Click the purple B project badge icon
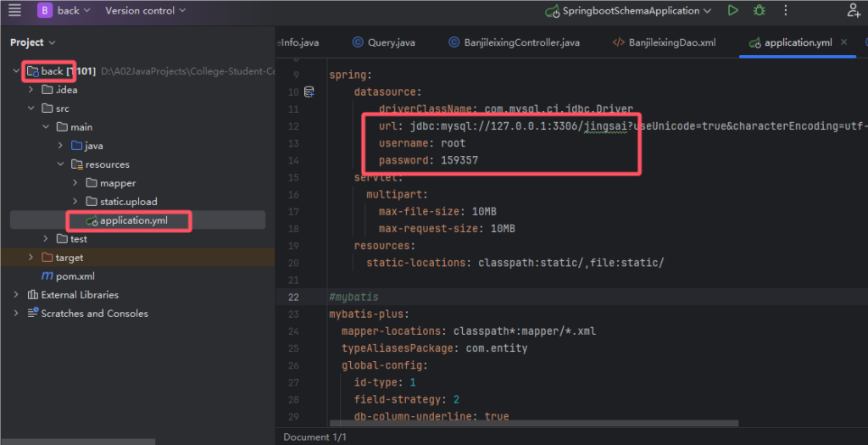Viewport: 868px width, 445px height. [44, 10]
